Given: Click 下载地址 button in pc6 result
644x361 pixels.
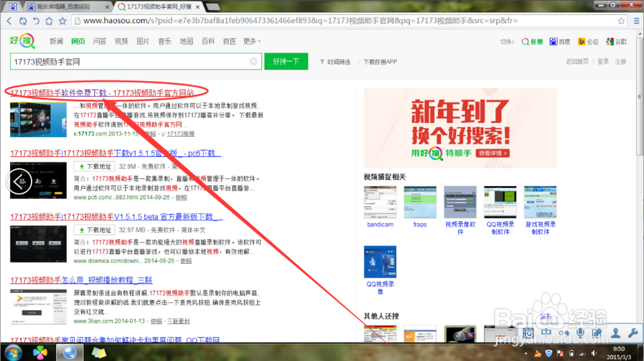Looking at the screenshot, I should tap(94, 167).
